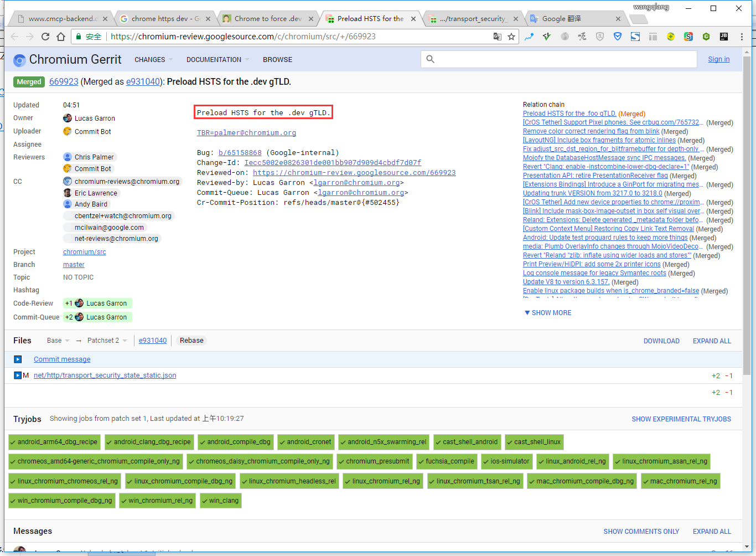Click the bookmark star icon in address bar

(x=511, y=37)
